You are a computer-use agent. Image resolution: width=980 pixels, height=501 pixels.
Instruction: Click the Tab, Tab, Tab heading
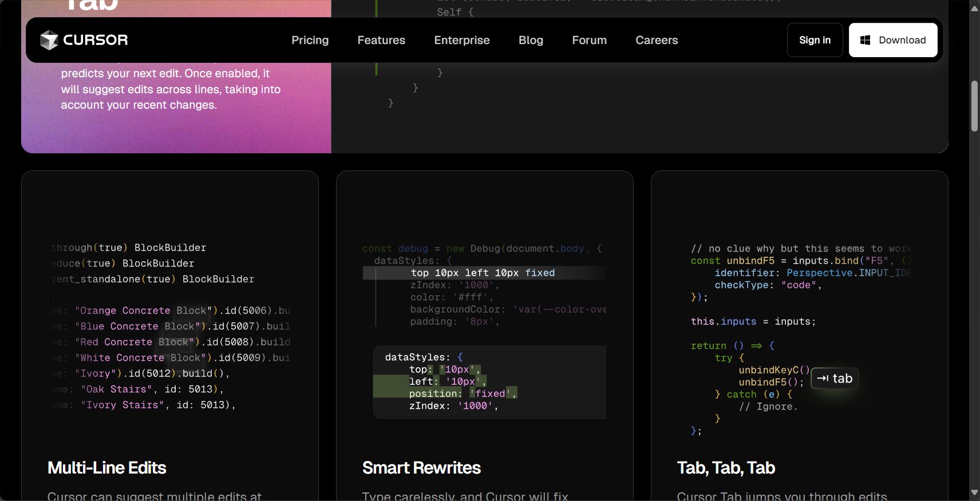click(x=726, y=468)
